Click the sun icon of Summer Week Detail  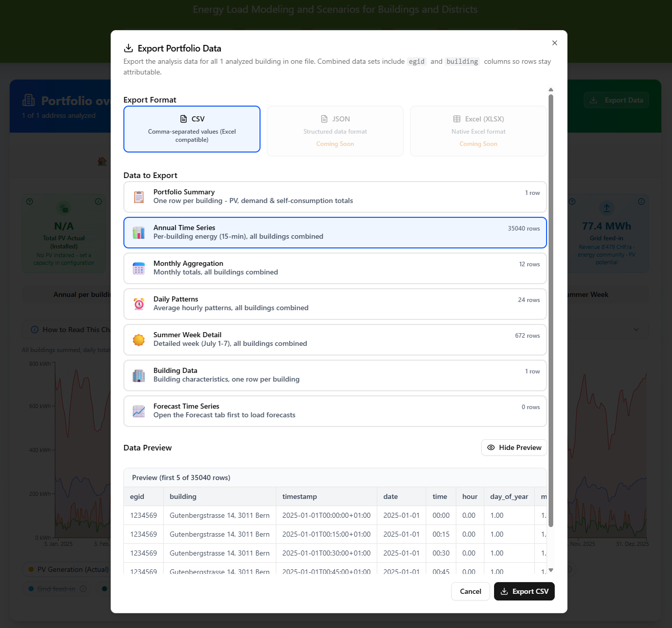tap(139, 340)
